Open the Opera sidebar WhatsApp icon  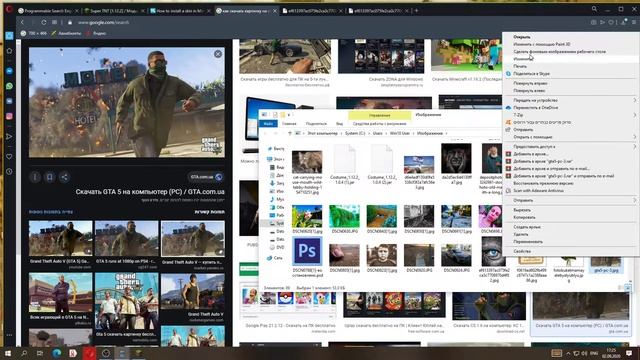click(9, 86)
